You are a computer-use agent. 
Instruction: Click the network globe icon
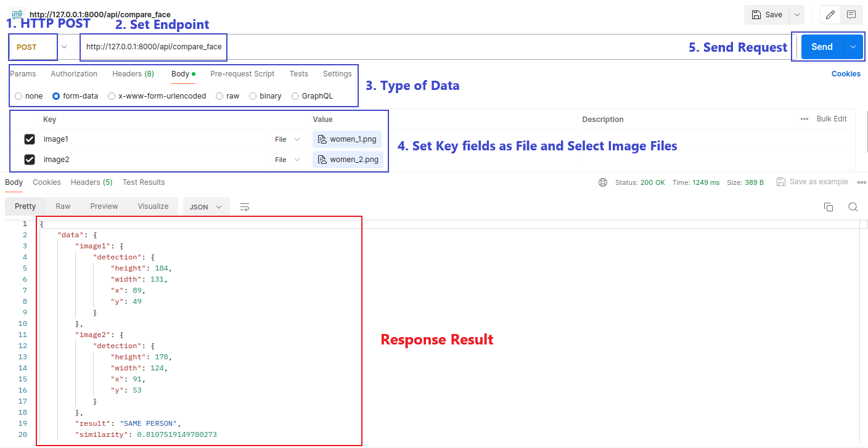pos(603,182)
